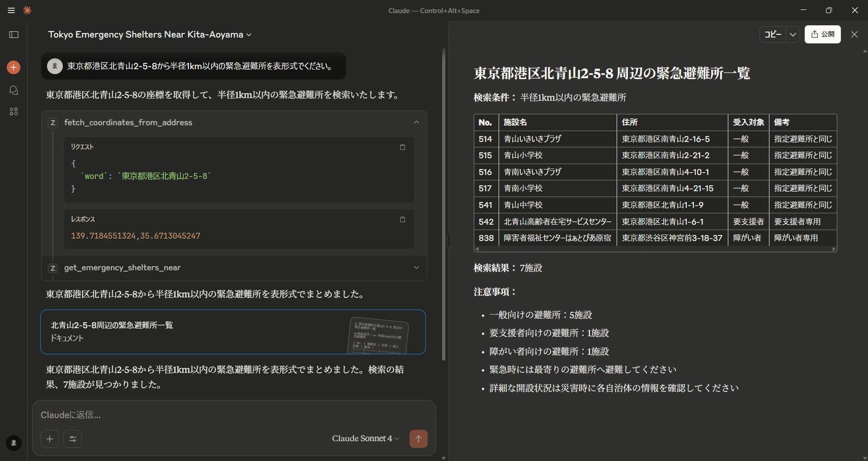
Task: Select the 青山中学校 table cell
Action: 557,205
